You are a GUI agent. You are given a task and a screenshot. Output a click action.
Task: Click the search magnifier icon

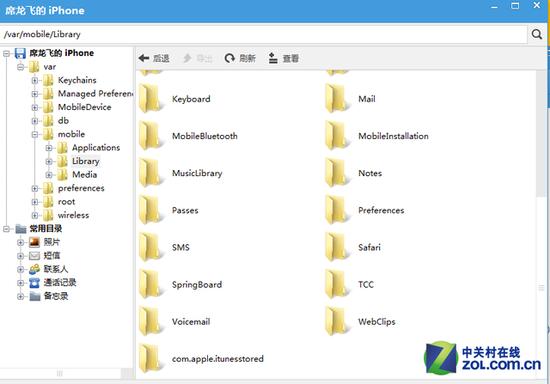click(x=537, y=34)
